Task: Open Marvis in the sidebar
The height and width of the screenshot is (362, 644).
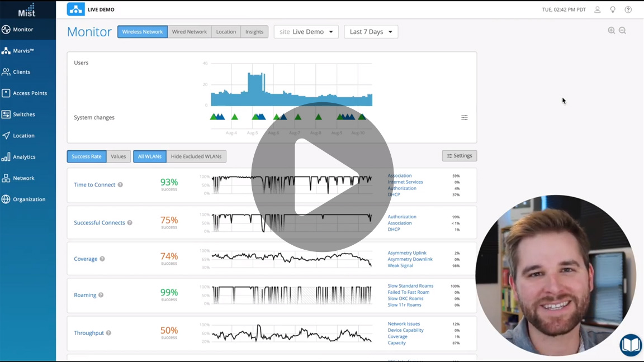Action: pos(23,51)
